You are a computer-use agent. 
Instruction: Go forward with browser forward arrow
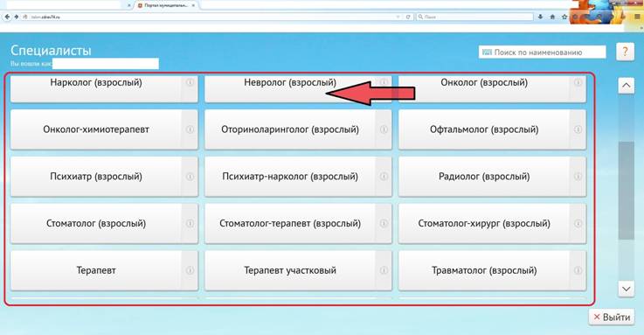pos(17,17)
